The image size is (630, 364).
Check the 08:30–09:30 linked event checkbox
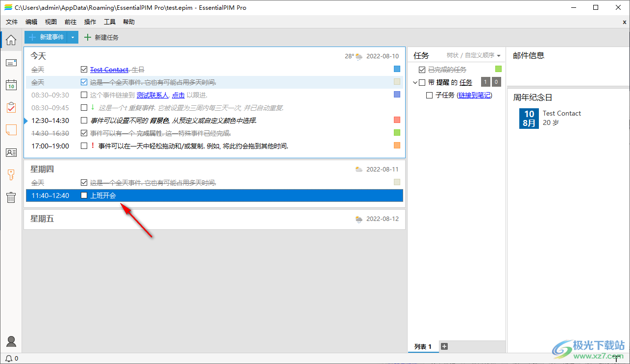84,95
